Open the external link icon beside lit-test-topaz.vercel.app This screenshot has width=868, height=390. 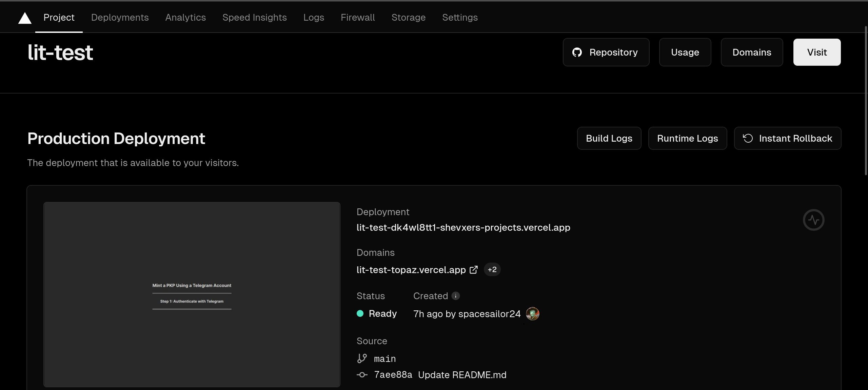tap(474, 270)
